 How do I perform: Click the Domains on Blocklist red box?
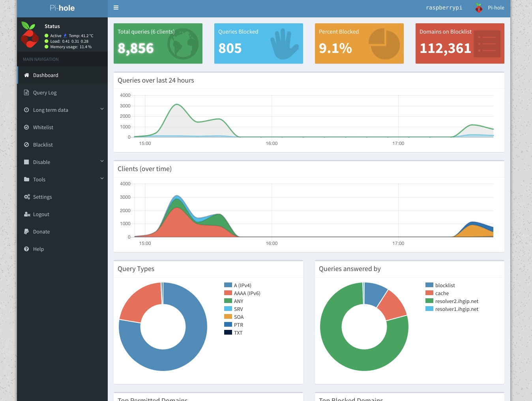(x=459, y=43)
